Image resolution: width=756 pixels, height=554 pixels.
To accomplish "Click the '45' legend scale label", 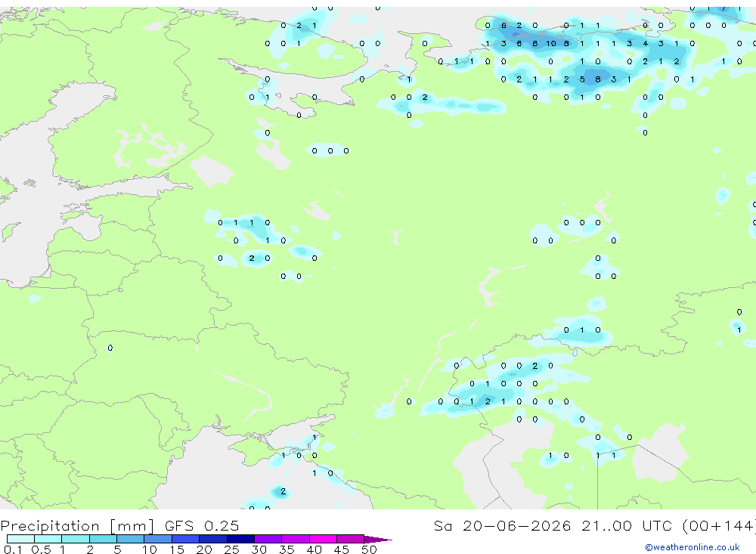I will 342,549.
